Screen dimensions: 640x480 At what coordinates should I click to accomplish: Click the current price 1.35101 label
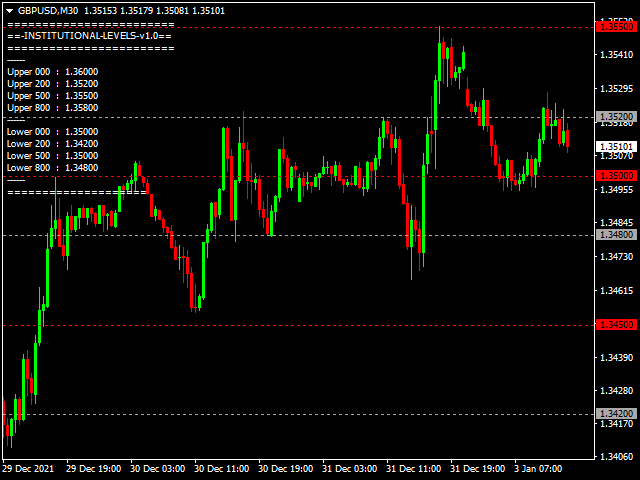click(616, 147)
